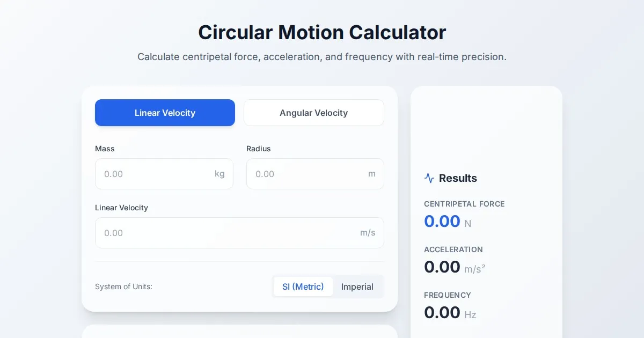Click the Results panel heading text
This screenshot has width=644, height=338.
(x=458, y=178)
